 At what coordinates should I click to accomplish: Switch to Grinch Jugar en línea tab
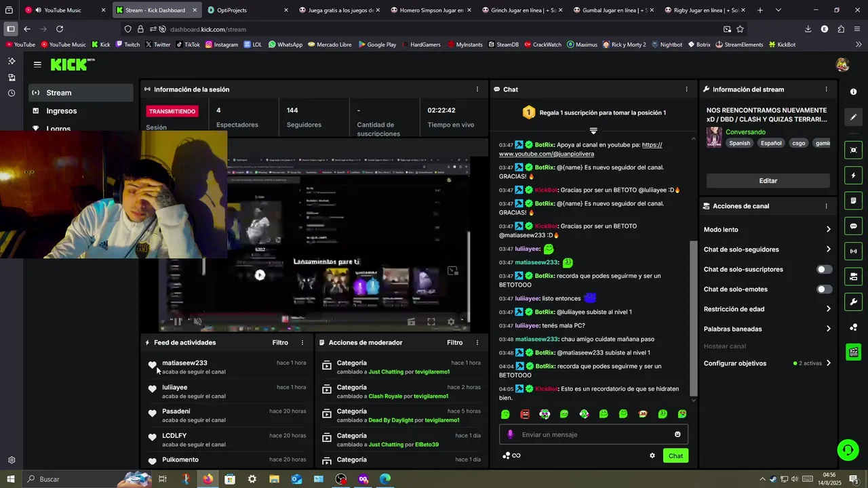click(x=521, y=10)
